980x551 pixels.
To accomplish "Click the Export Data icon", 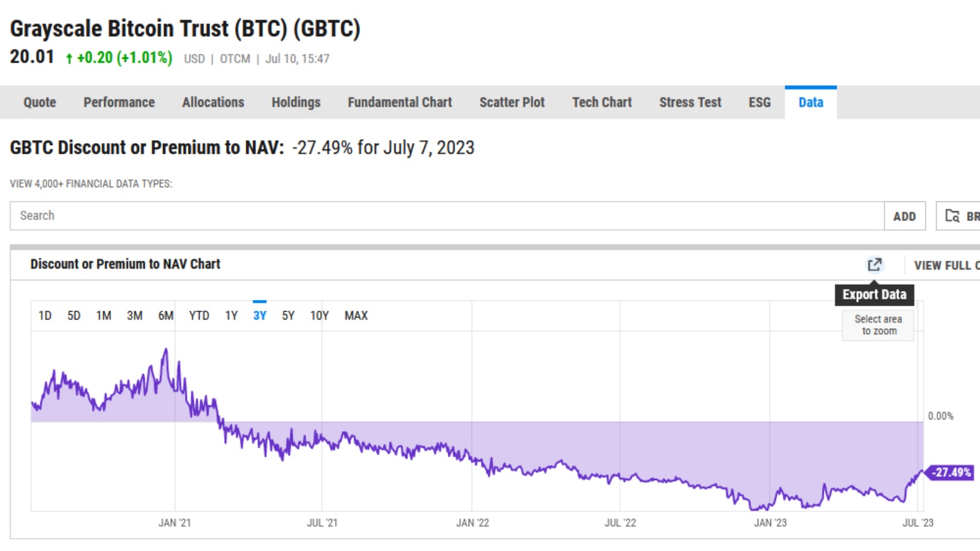I will [x=875, y=264].
